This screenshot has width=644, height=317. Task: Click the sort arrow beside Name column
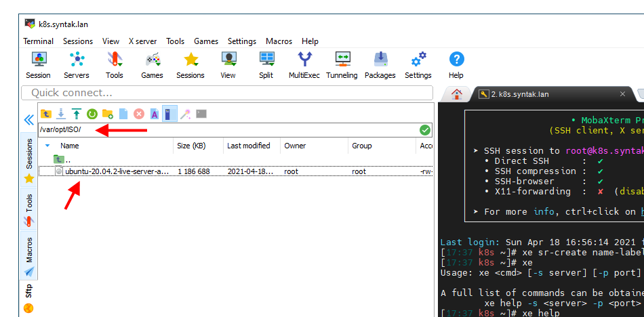pos(47,146)
